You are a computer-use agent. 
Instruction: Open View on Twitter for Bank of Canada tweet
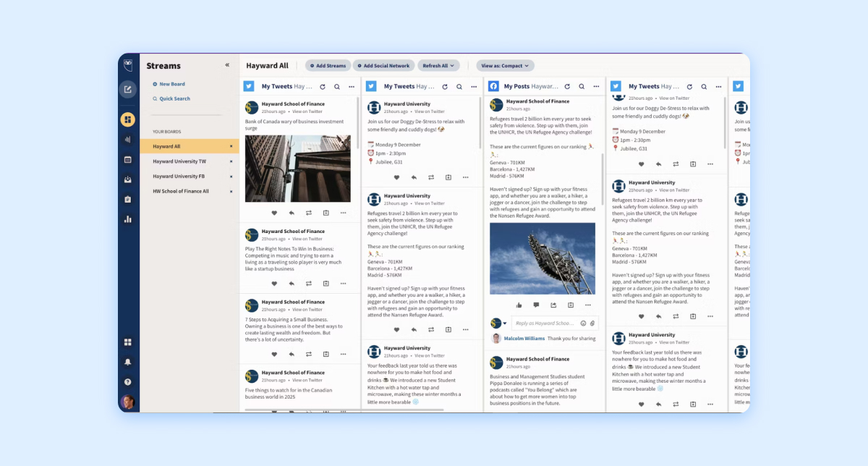pos(307,112)
